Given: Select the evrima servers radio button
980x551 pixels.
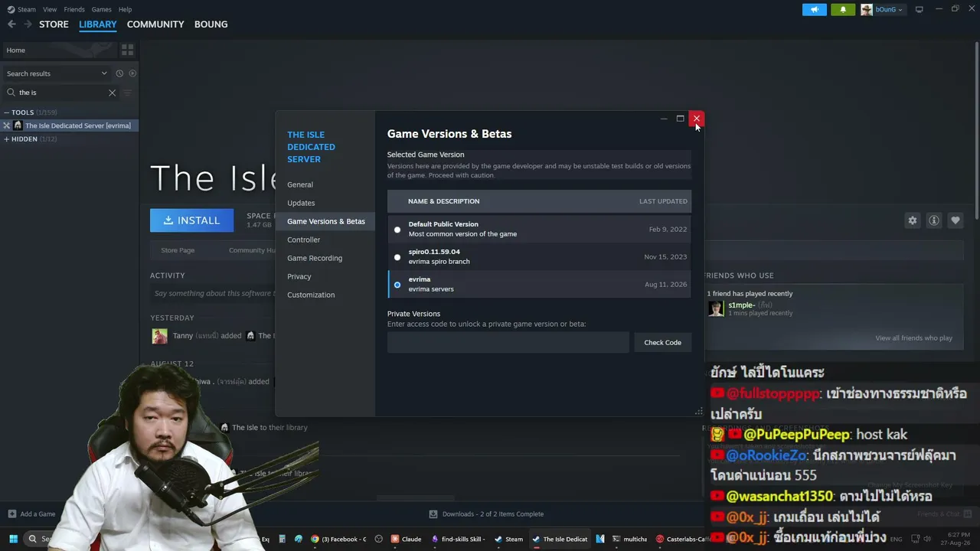Looking at the screenshot, I should 397,285.
